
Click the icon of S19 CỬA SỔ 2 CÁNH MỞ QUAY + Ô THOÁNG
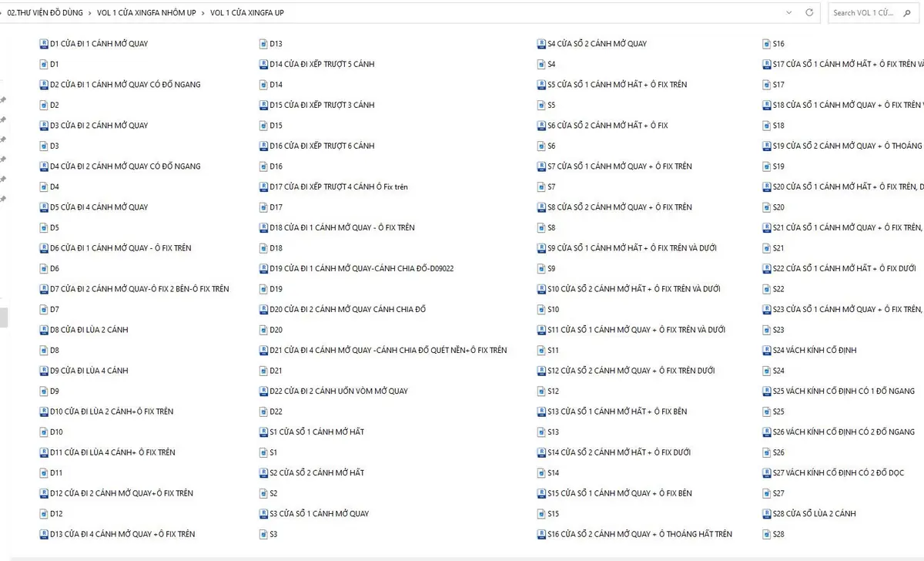pyautogui.click(x=767, y=146)
